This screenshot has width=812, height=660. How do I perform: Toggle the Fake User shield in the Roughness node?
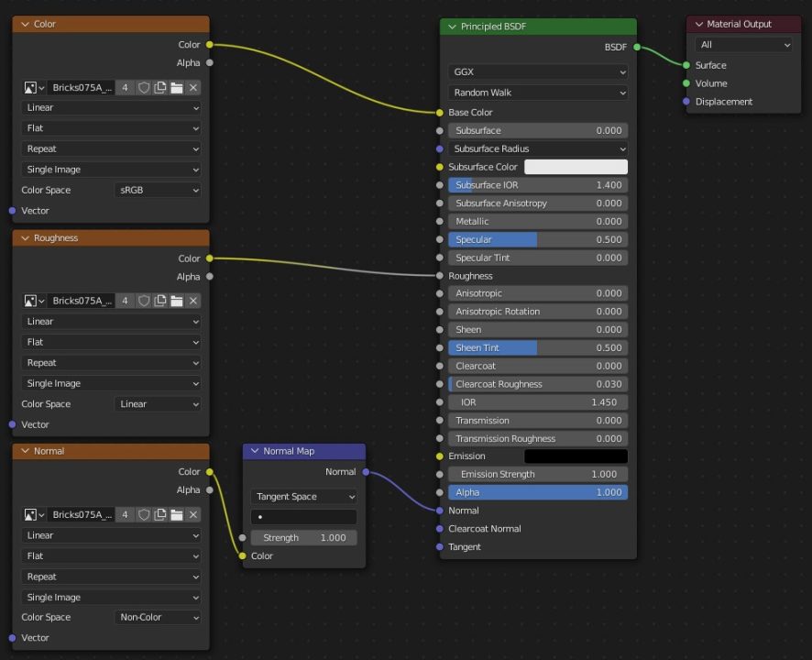[x=144, y=300]
